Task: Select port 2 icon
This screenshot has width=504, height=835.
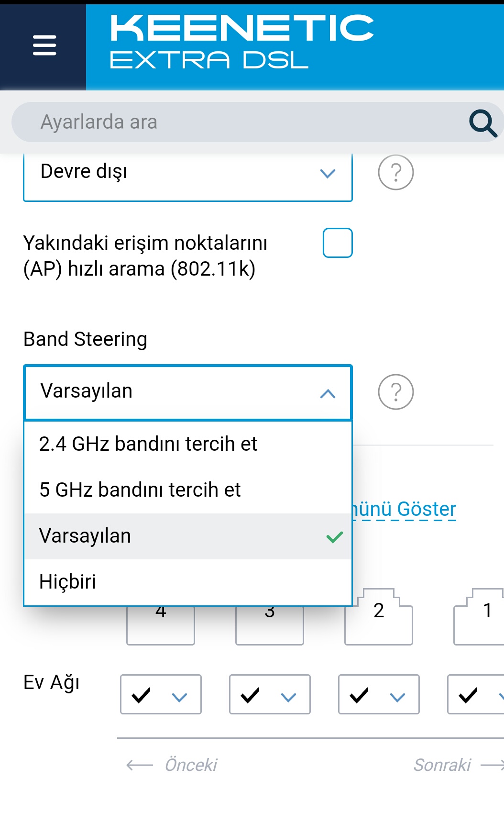Action: tap(379, 617)
